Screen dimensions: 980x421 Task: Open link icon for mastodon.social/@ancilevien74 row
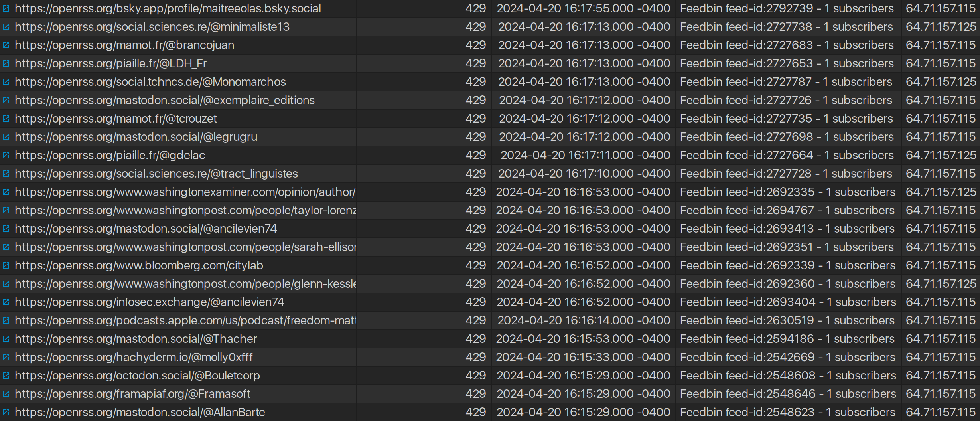pos(6,229)
